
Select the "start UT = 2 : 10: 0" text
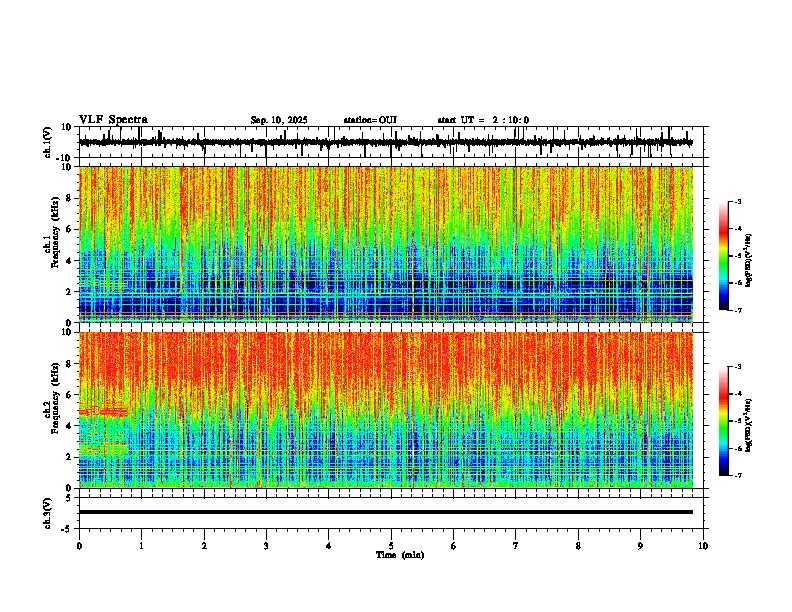coord(483,120)
